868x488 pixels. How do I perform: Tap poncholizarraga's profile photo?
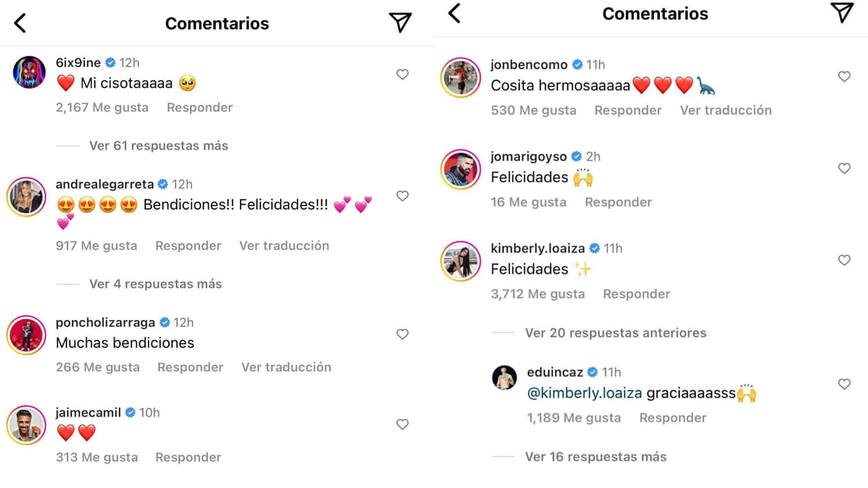(x=26, y=334)
